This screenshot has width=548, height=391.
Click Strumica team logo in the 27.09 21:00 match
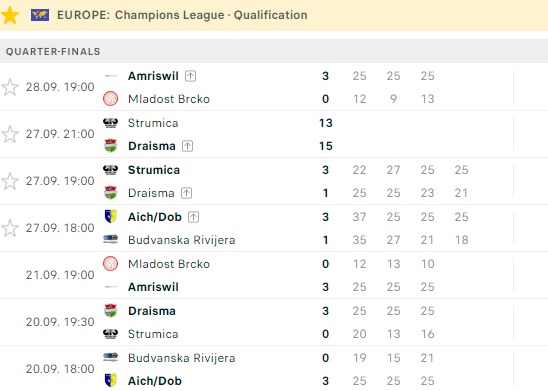point(110,123)
